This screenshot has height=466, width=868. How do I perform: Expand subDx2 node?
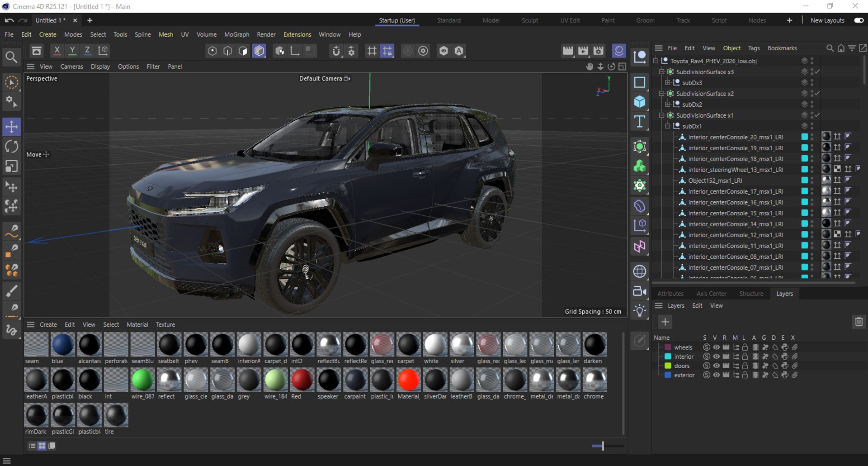click(668, 104)
